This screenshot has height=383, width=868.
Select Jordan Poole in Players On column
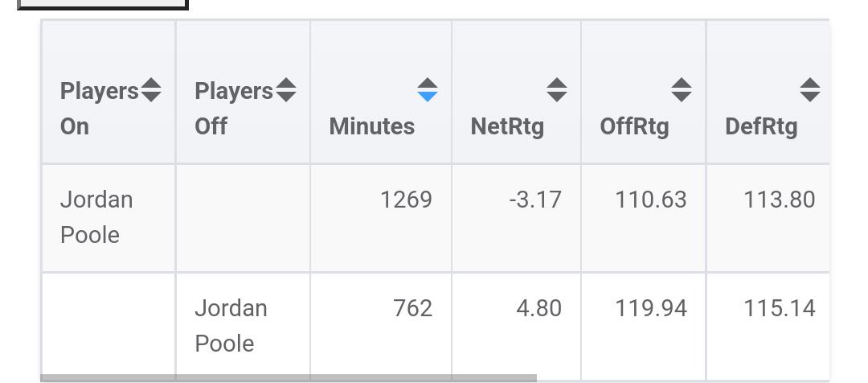point(96,217)
